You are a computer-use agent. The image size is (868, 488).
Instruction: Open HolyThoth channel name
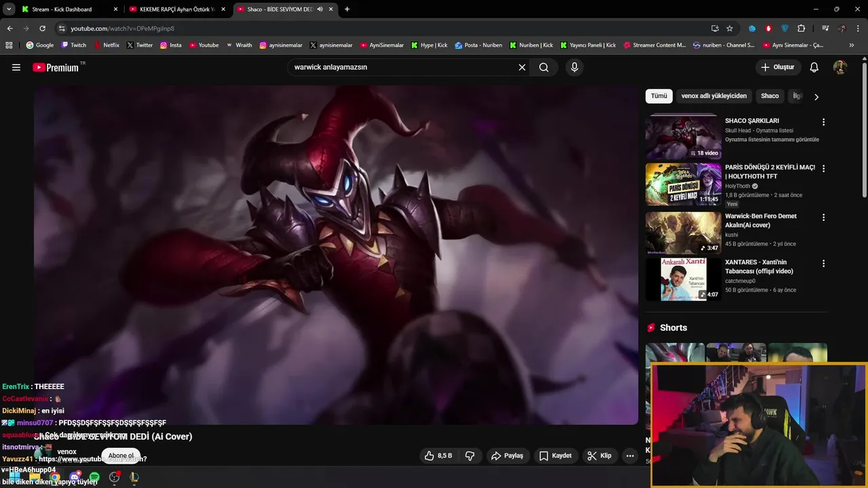pos(738,186)
